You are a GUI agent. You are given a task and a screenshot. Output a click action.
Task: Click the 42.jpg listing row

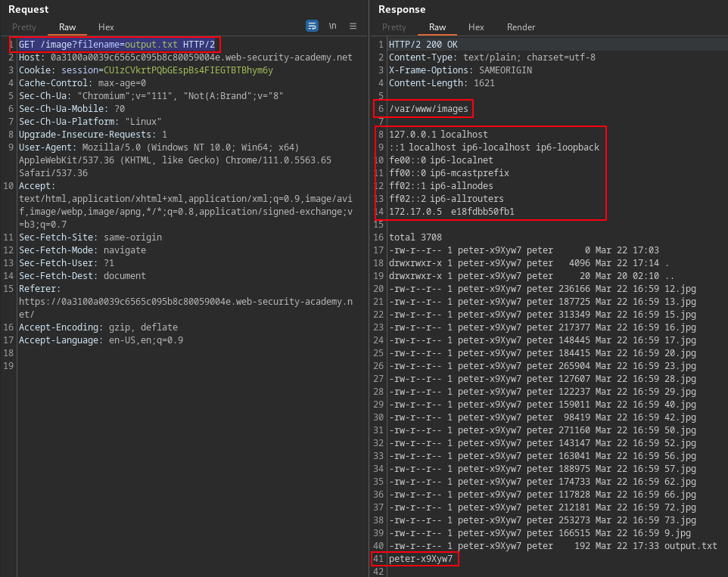pyautogui.click(x=543, y=417)
